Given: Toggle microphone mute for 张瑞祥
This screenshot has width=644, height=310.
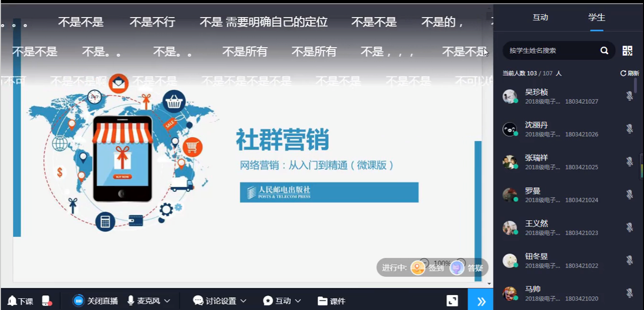Looking at the screenshot, I should 629,162.
